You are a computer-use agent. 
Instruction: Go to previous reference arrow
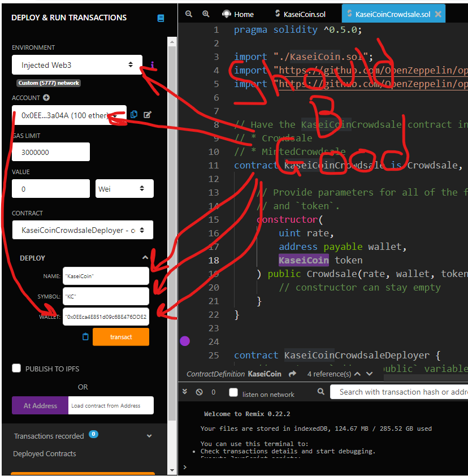[358, 374]
